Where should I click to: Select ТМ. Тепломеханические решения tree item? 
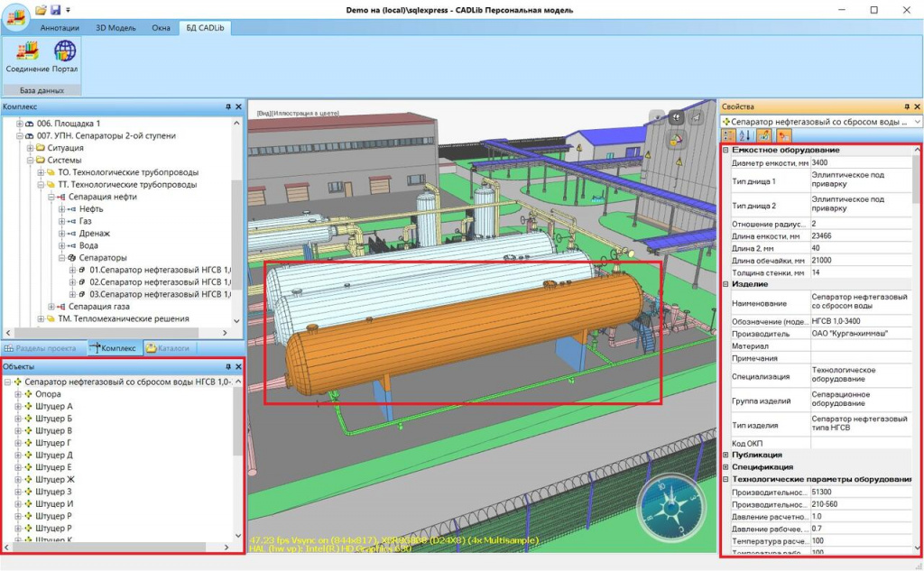click(x=123, y=318)
